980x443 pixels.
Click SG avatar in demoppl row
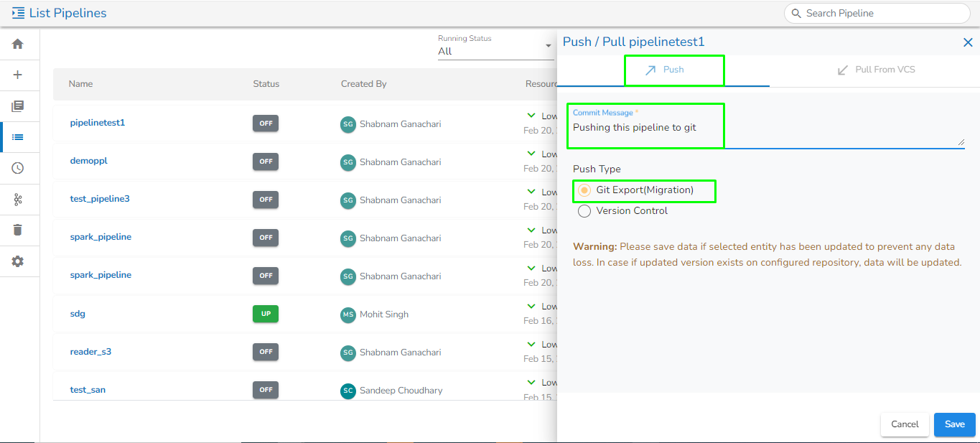coord(348,162)
